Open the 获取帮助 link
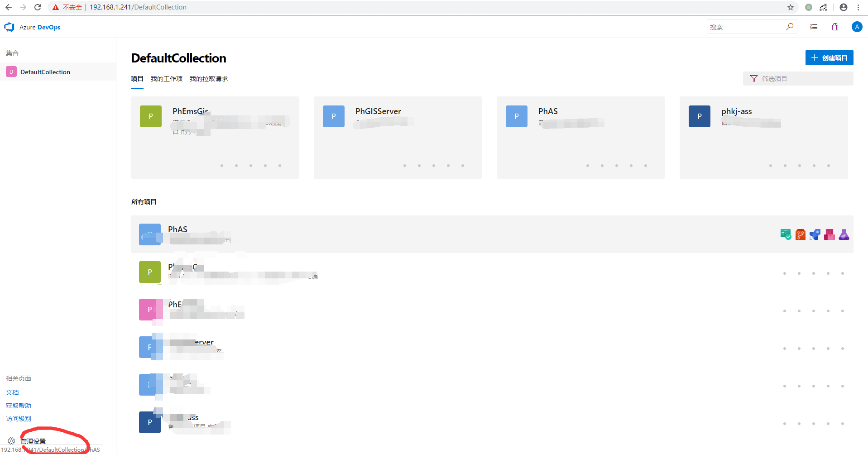 coord(19,406)
